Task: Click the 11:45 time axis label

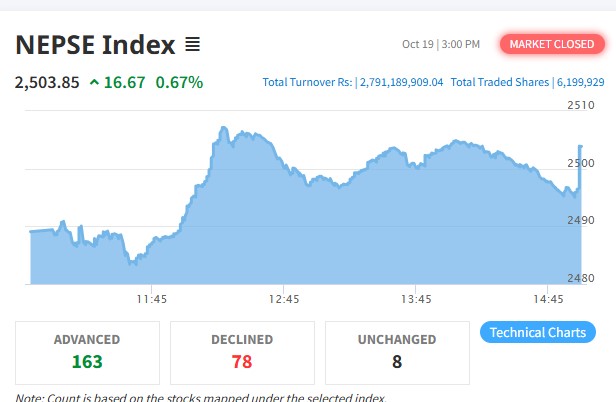Action: [x=151, y=299]
